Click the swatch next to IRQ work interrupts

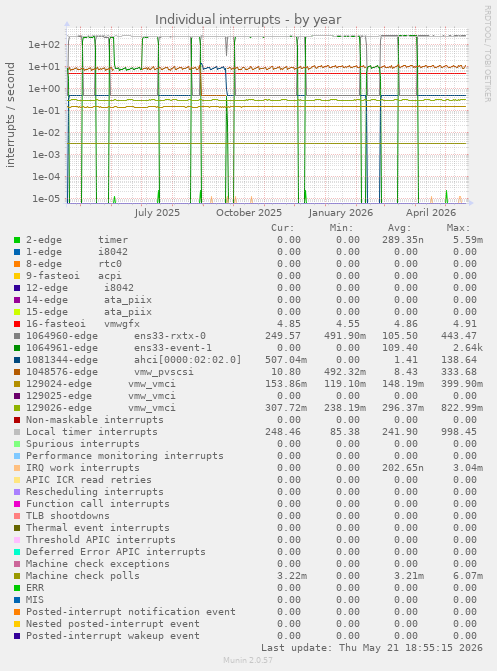click(x=17, y=468)
